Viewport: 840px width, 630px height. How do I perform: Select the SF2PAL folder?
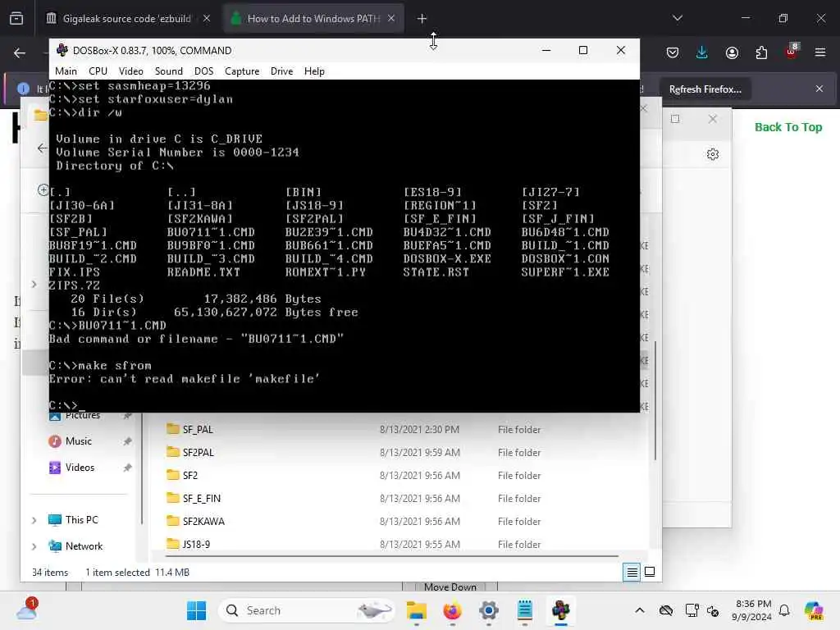199,452
